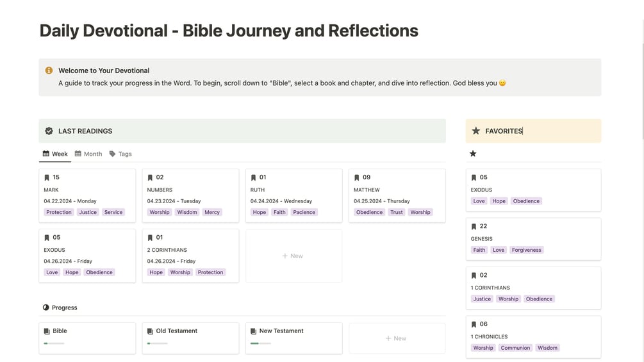Click the Mercy tag on NUMBERS card
644x362 pixels.
[x=212, y=212]
